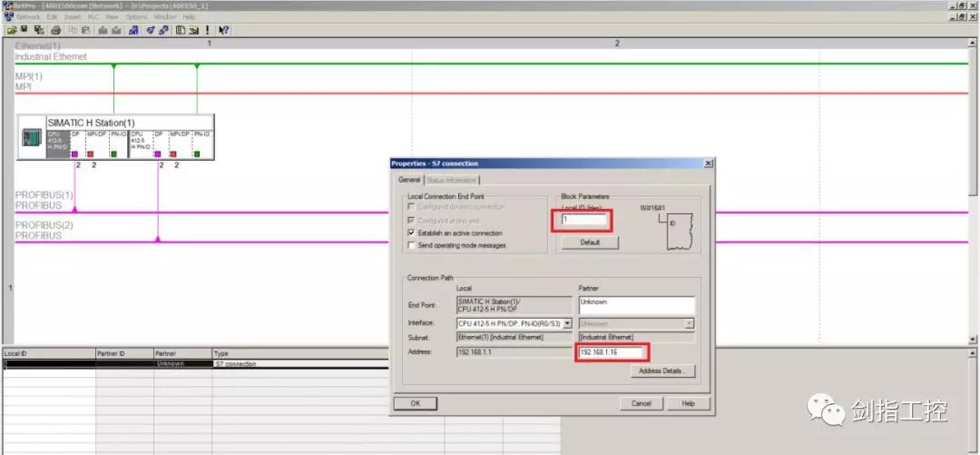
Task: Click the Configured at one end checkbox
Action: [412, 220]
